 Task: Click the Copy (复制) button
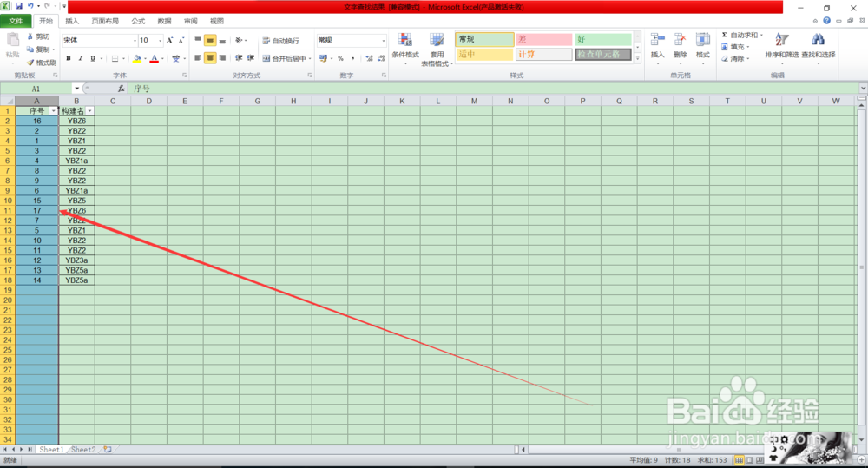tap(40, 49)
